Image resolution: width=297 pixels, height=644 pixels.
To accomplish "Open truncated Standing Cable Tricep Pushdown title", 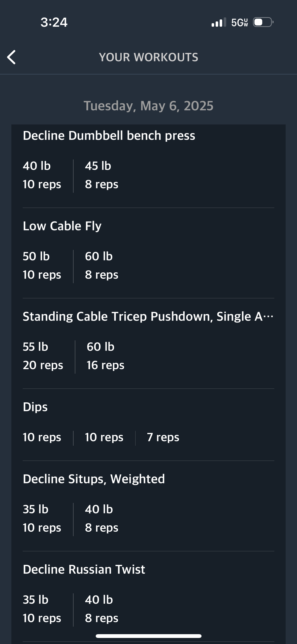I will [148, 316].
